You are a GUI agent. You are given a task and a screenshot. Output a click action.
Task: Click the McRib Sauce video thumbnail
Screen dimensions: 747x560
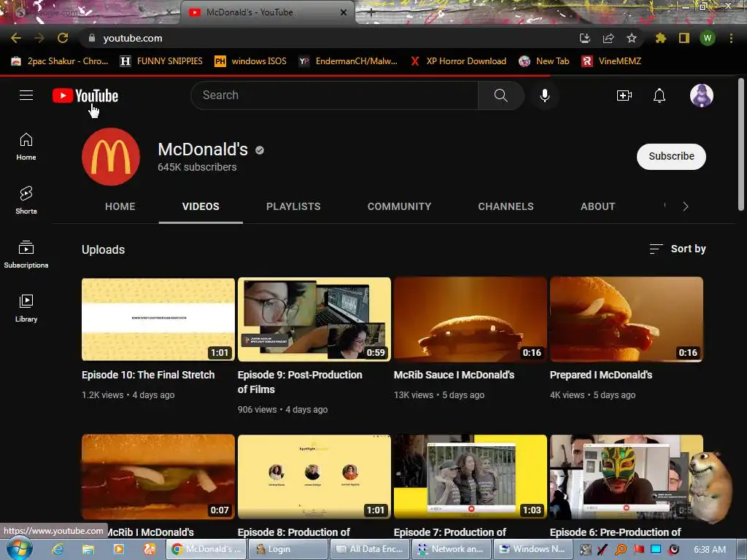pos(471,319)
